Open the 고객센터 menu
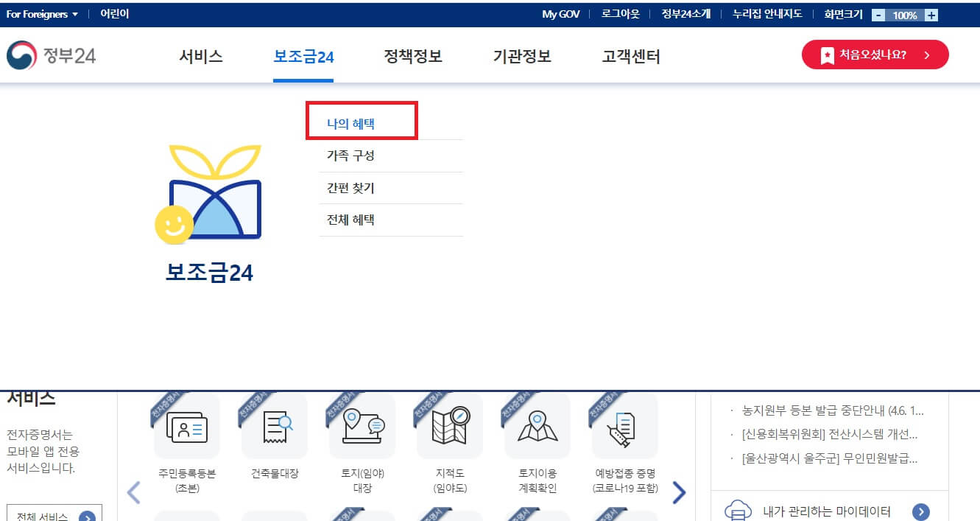 click(x=631, y=56)
